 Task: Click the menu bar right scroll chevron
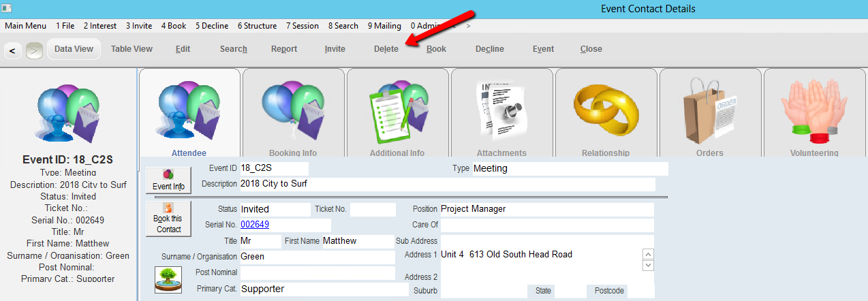pos(467,26)
